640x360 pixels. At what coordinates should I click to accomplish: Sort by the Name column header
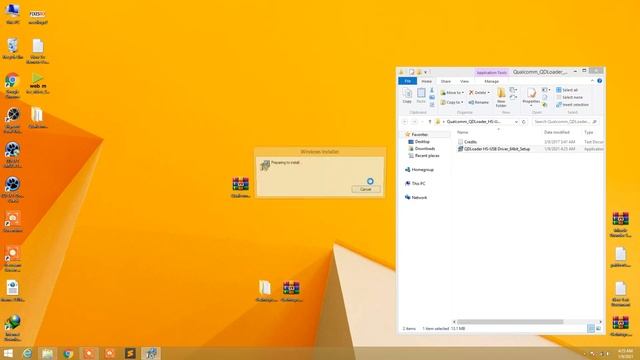pyautogui.click(x=462, y=132)
